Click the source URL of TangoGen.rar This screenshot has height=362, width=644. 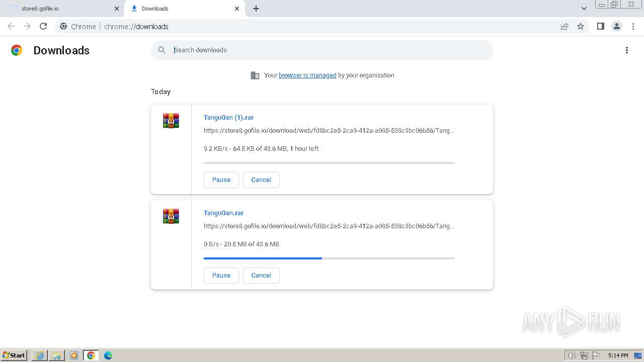pos(329,226)
